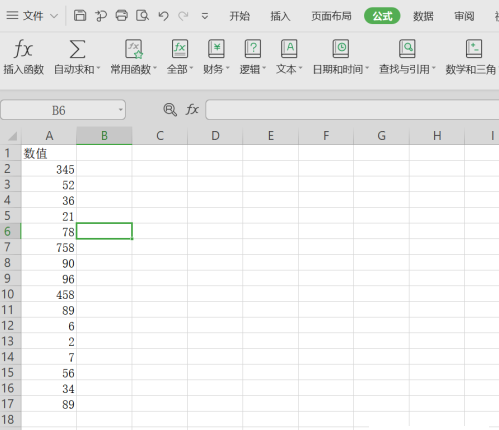Open the 数学和三角 functions icon
The image size is (499, 430).
474,49
